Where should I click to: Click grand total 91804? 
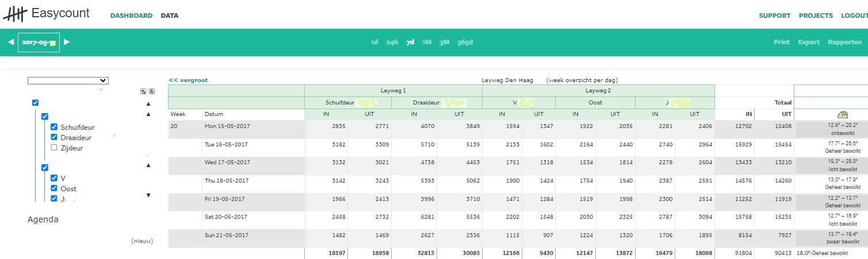coord(742,253)
